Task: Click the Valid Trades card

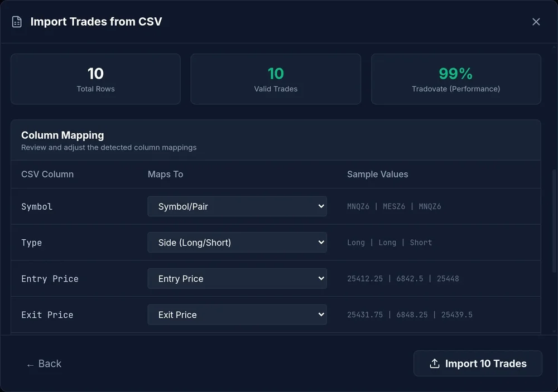Action: tap(276, 79)
